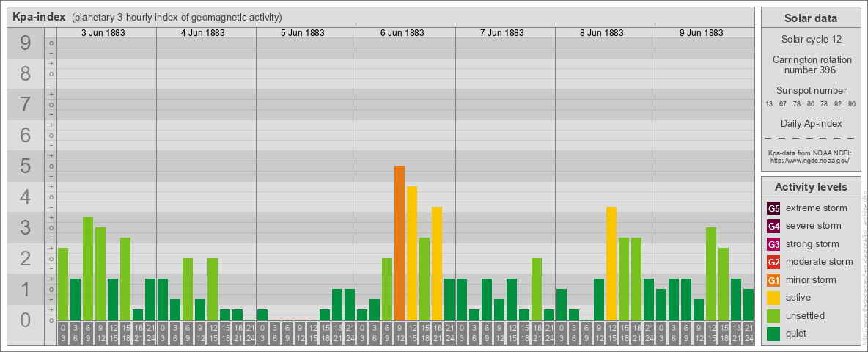Image resolution: width=868 pixels, height=352 pixels.
Task: Click the 'extreme storm' legend label
Action: pos(817,208)
